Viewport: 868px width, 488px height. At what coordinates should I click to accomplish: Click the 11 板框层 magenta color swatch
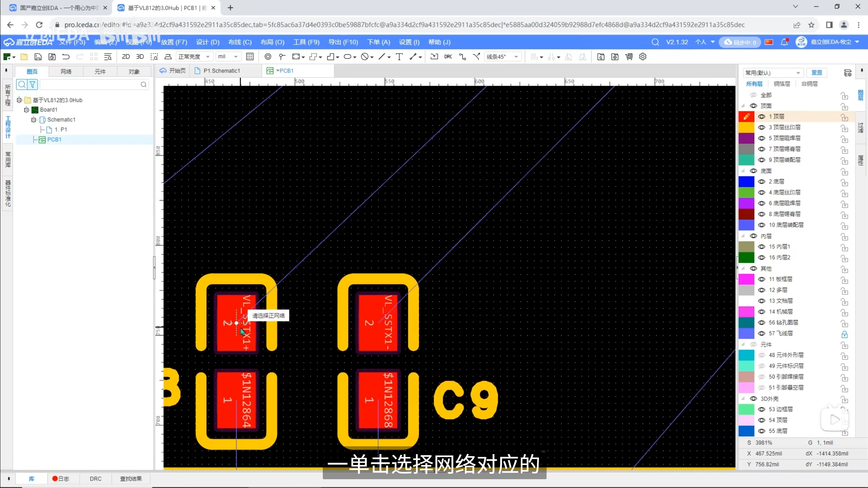[x=746, y=279]
